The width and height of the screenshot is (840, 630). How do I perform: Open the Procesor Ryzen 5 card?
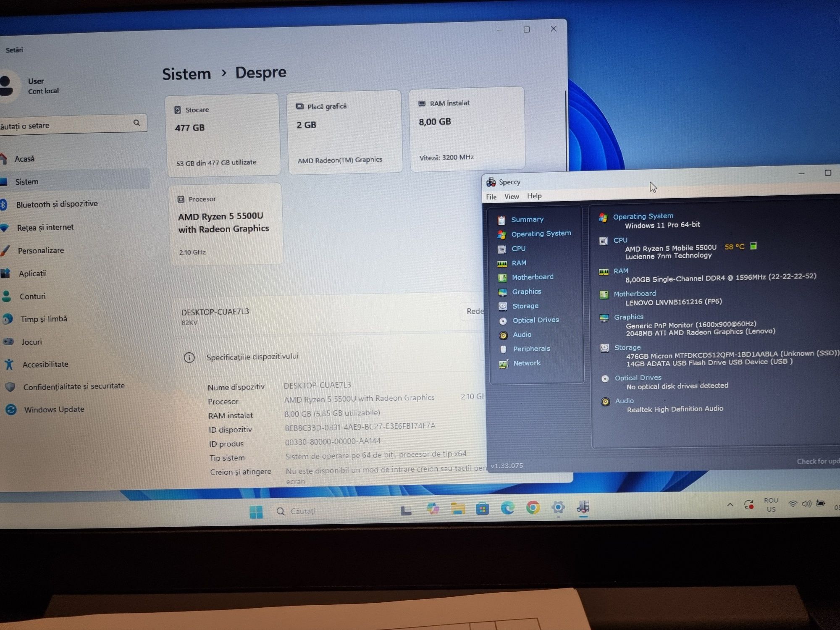coord(226,224)
